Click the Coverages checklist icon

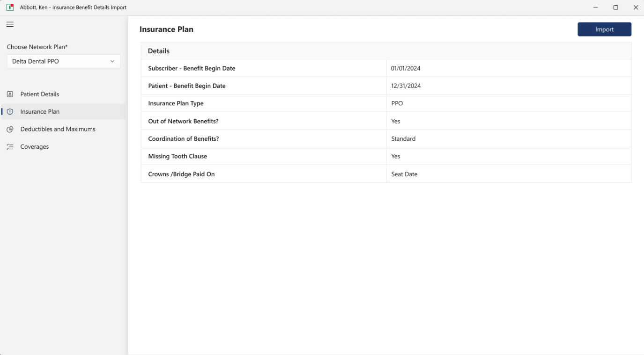[x=10, y=146]
